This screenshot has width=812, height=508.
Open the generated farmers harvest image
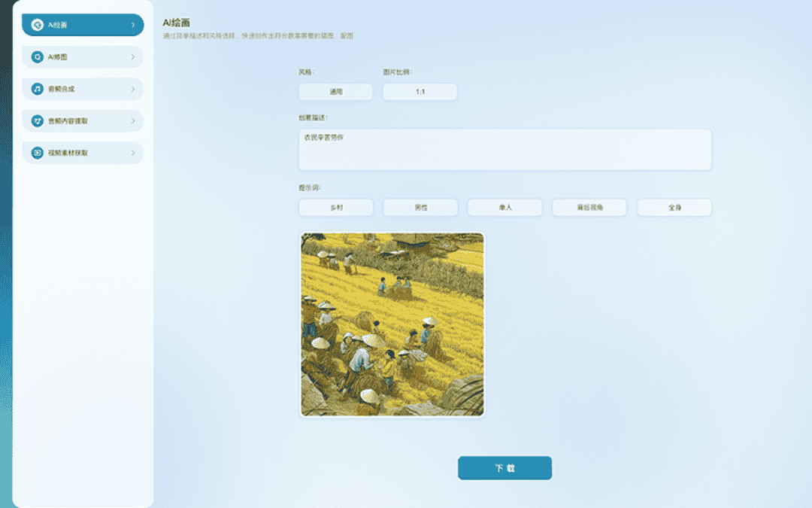point(392,324)
